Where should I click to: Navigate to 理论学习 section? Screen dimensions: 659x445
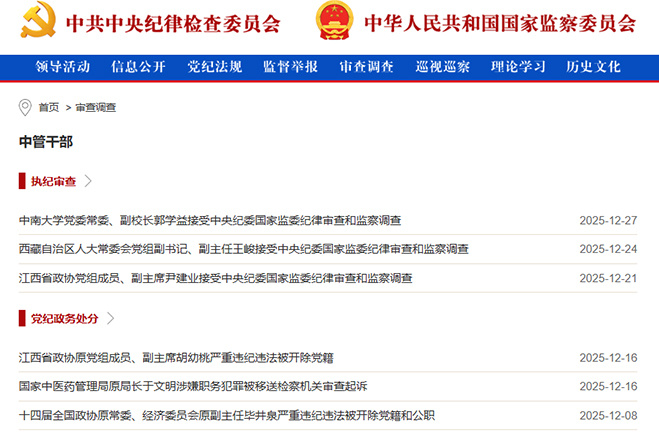518,67
